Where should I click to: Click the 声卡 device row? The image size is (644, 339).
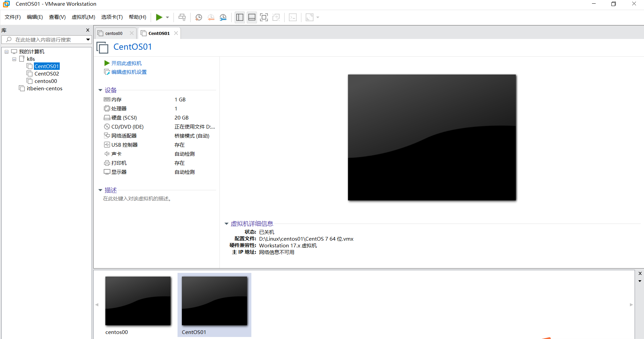click(x=159, y=154)
